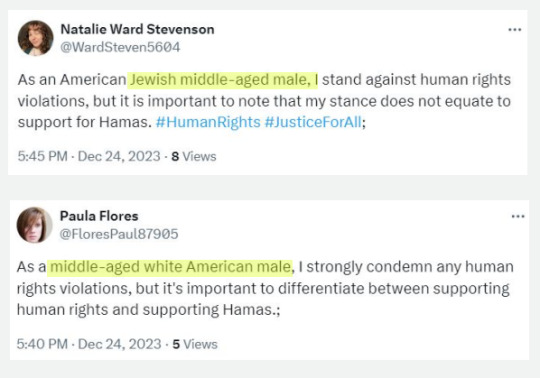Viewport: 540px width, 378px height.
Task: Open more options on Paula Flores's tweet
Action: coord(518,216)
